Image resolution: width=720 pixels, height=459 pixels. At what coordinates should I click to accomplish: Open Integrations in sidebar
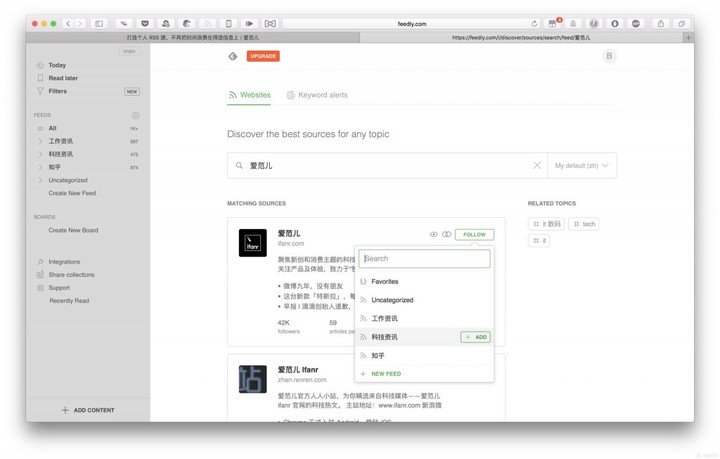[x=64, y=262]
